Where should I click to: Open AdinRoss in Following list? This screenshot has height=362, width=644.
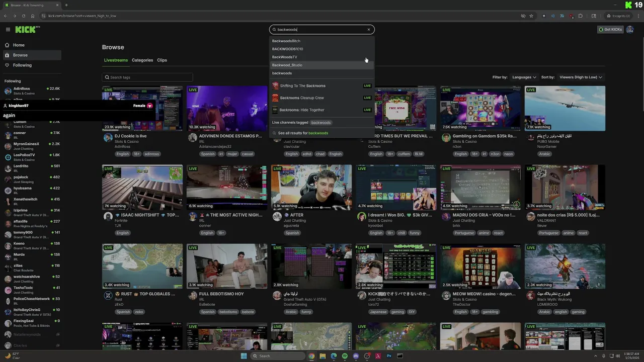32,91
